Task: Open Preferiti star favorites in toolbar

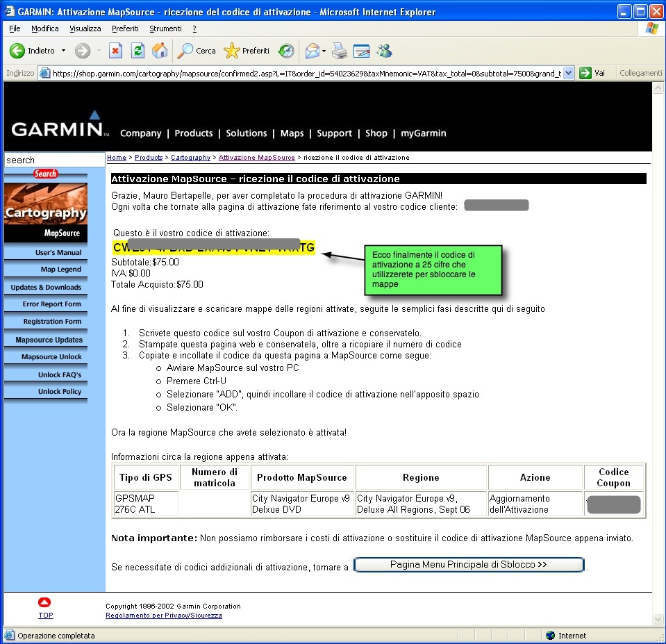Action: pos(232,51)
